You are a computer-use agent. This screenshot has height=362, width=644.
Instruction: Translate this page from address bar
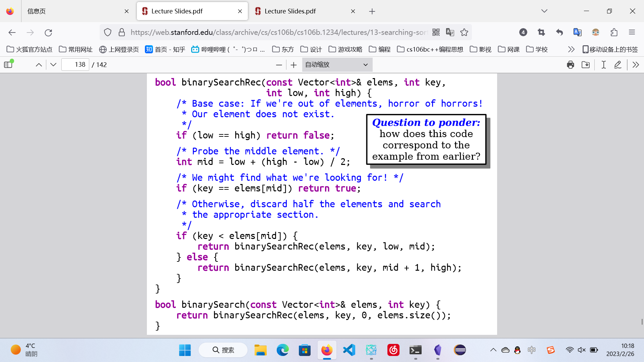pos(450,32)
